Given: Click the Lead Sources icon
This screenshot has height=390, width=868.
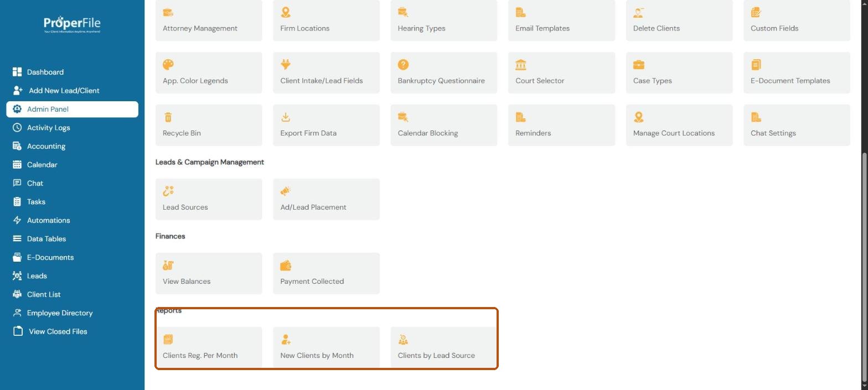Looking at the screenshot, I should [x=168, y=191].
